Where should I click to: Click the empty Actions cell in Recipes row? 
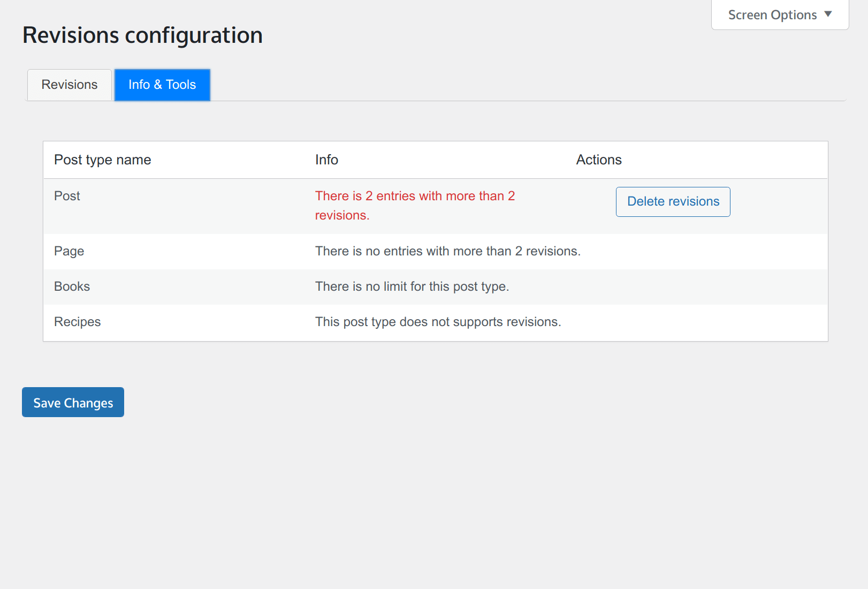point(696,322)
